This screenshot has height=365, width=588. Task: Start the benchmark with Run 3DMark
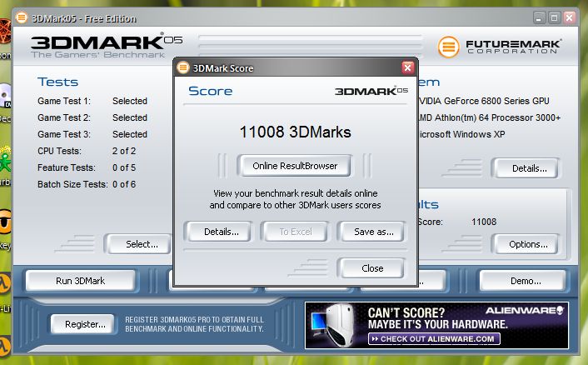click(80, 281)
